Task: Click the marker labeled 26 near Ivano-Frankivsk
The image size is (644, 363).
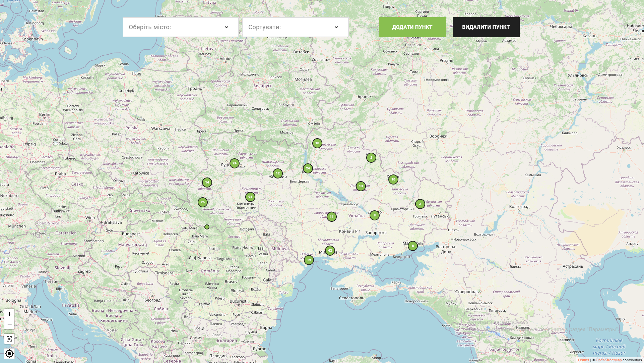Action: [203, 202]
